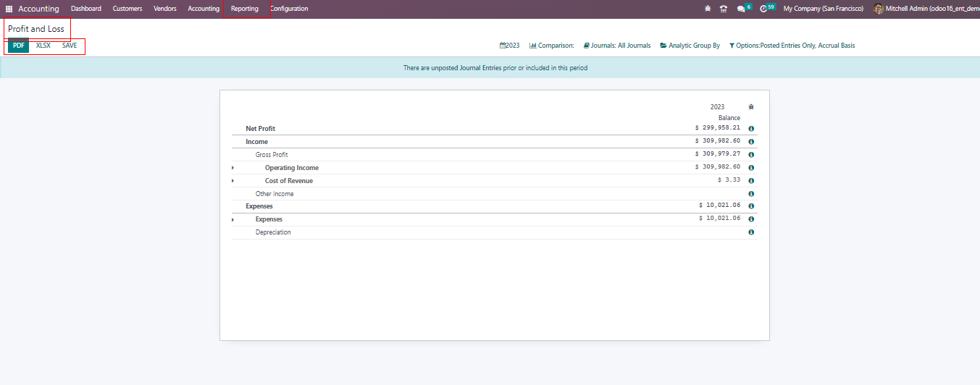Open the 2023 date filter dropdown
The image size is (980, 385).
[510, 46]
